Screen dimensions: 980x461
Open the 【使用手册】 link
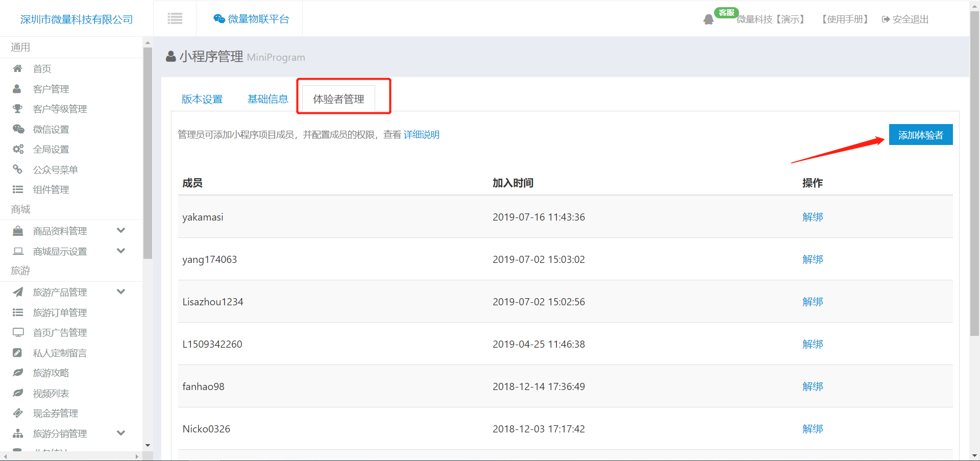(x=845, y=19)
